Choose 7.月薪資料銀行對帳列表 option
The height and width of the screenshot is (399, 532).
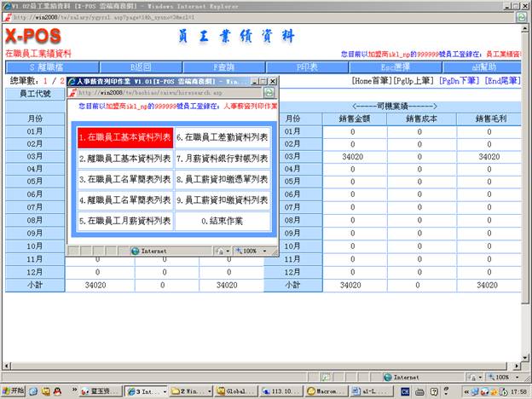point(222,159)
